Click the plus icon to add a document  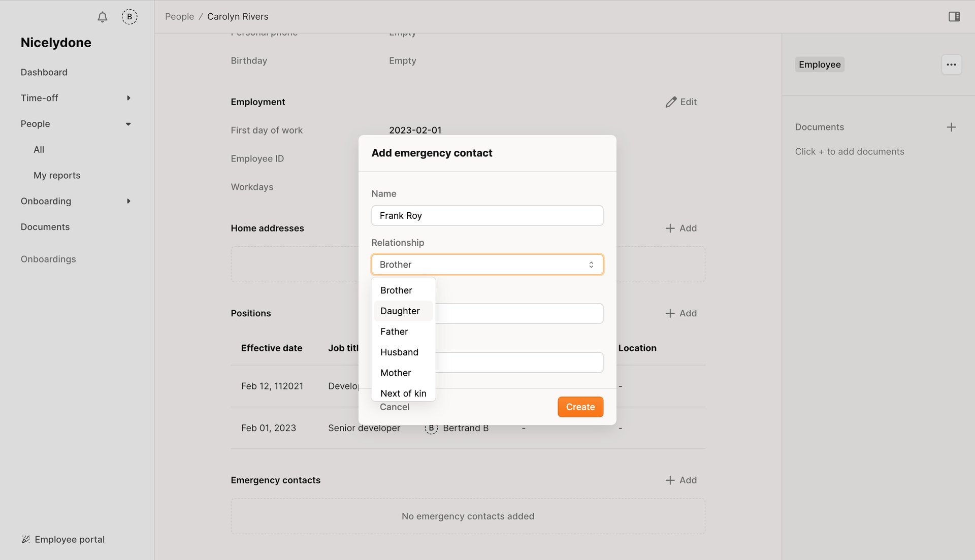point(952,127)
